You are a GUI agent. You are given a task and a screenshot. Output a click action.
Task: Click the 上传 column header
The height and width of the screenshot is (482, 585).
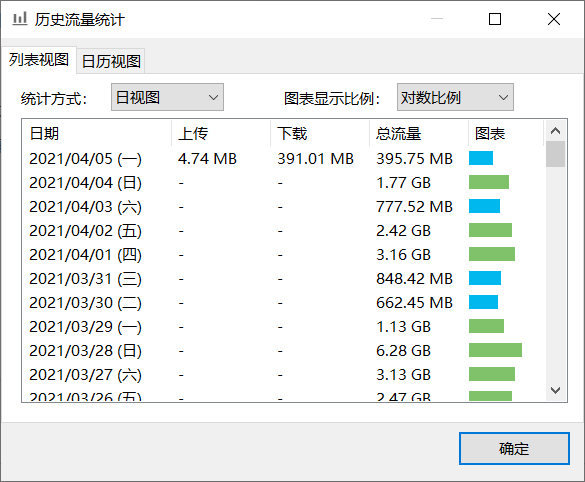(221, 134)
